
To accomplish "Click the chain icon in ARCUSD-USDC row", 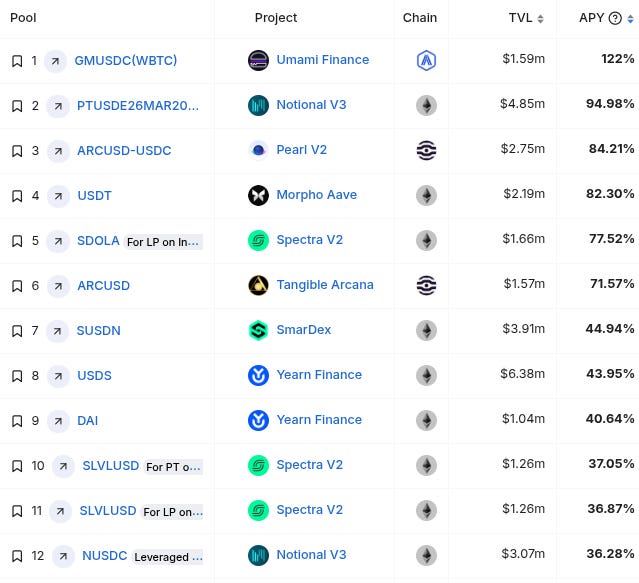I will (x=426, y=150).
